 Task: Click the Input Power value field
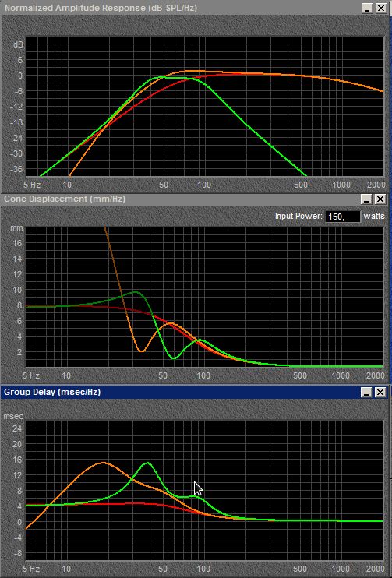[x=343, y=217]
